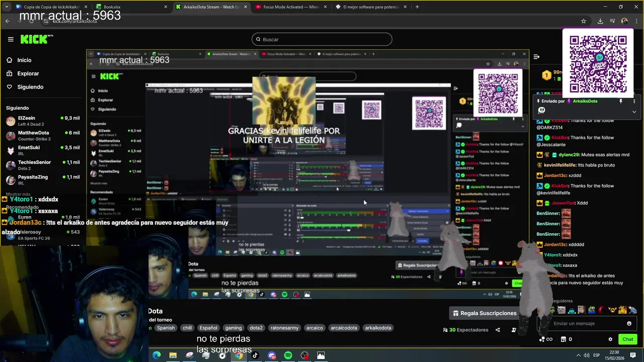Switch to Focus Mode Activated YouTube tab
The height and width of the screenshot is (362, 644).
click(291, 7)
